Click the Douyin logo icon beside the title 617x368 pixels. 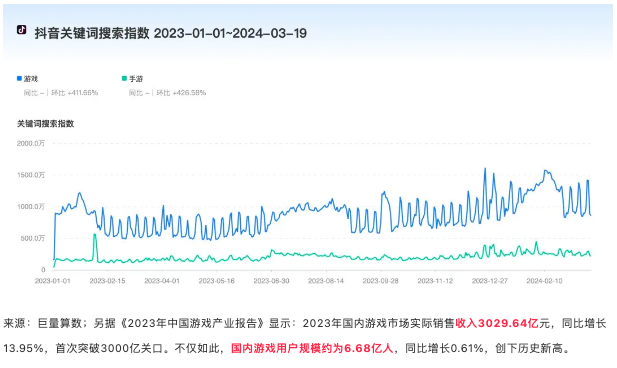22,30
